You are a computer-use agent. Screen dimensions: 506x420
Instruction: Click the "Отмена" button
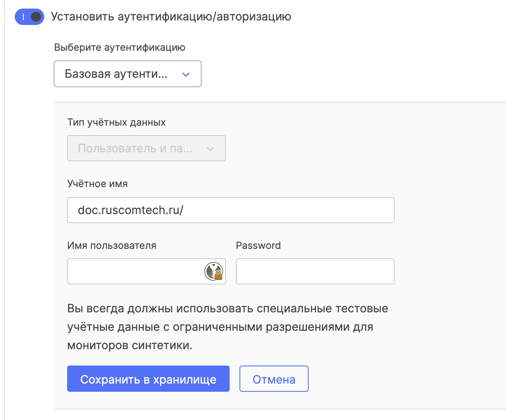(x=274, y=379)
